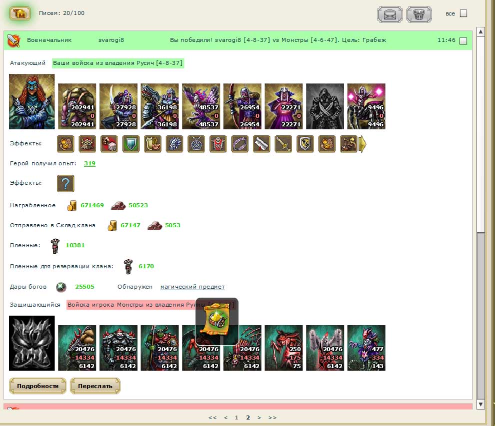504x426 pixels.
Task: Click the ring effect icon
Action: (x=240, y=143)
